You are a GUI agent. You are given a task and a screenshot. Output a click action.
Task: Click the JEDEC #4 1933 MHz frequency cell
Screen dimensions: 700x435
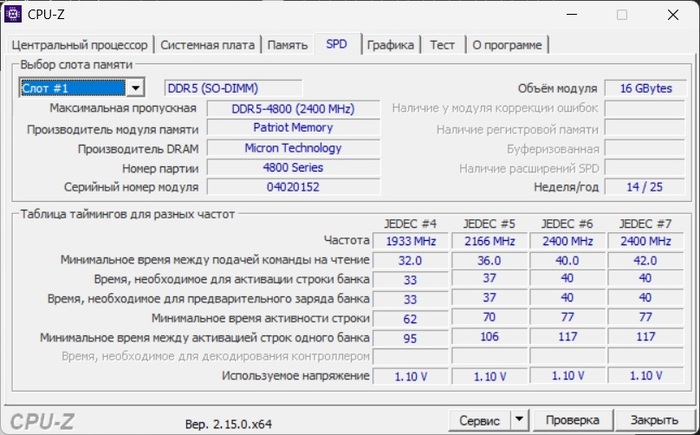pos(409,241)
